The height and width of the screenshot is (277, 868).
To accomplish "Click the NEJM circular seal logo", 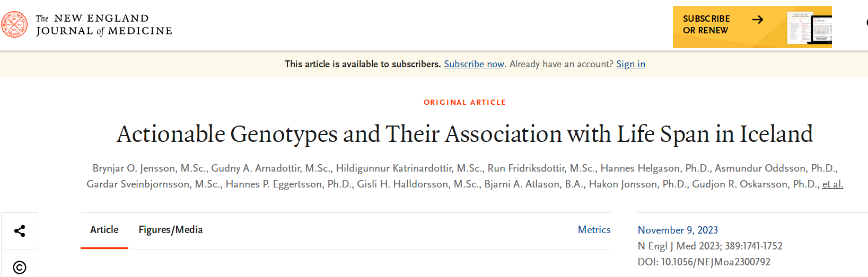I will (x=14, y=24).
